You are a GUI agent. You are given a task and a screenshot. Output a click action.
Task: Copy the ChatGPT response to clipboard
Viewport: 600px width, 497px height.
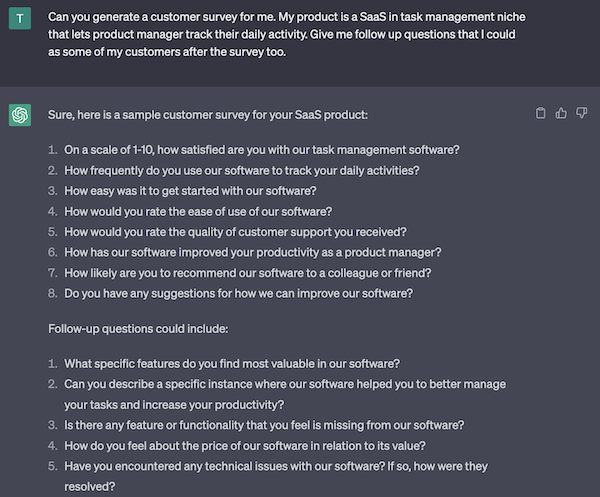[x=541, y=113]
